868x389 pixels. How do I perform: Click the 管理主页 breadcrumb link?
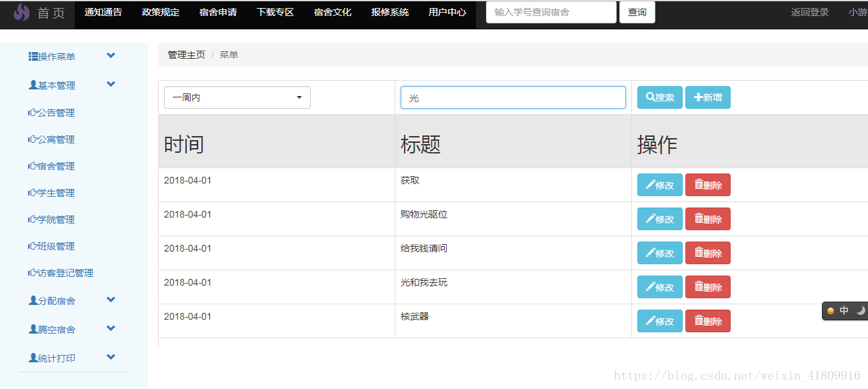point(187,55)
